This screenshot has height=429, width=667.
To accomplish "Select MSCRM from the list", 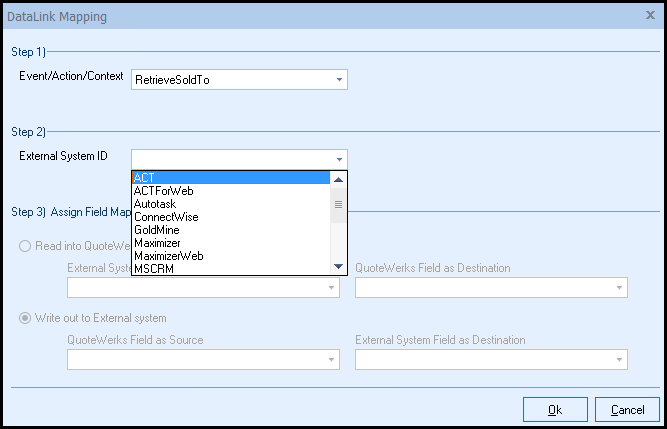I will click(x=230, y=268).
